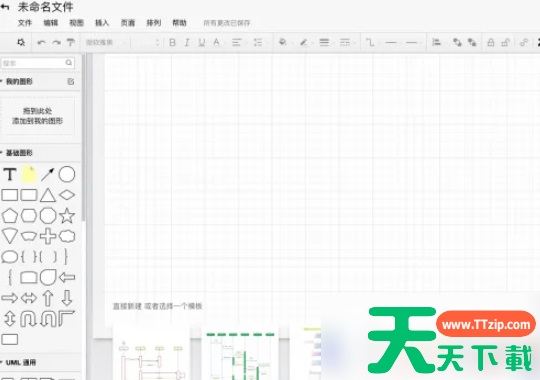Click the font size stepper arrows

[157, 43]
